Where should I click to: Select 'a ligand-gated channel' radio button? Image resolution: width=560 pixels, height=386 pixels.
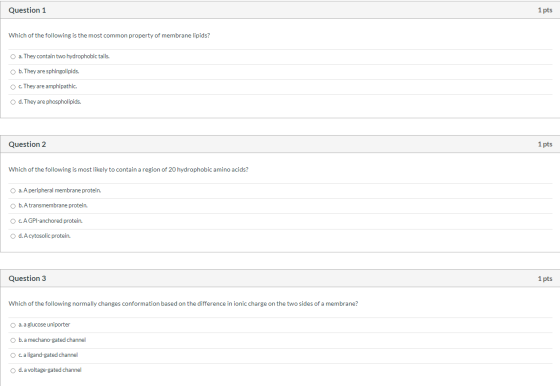[13, 355]
